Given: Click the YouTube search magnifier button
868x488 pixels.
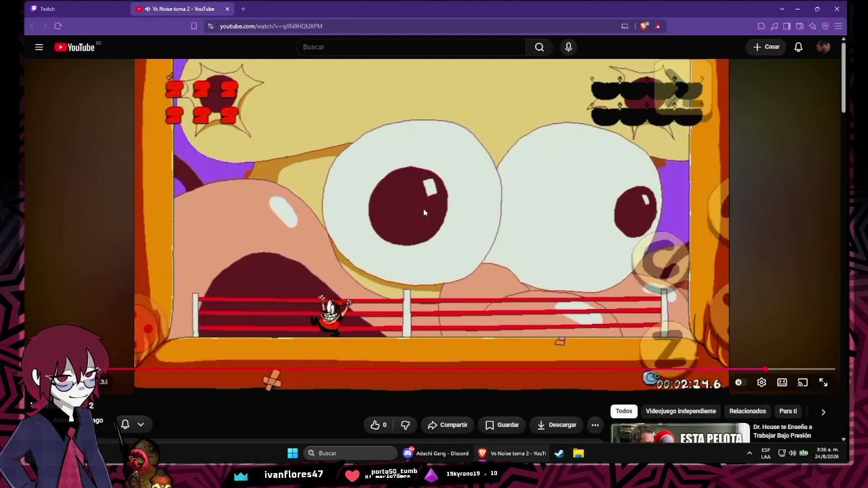Looking at the screenshot, I should coord(539,47).
